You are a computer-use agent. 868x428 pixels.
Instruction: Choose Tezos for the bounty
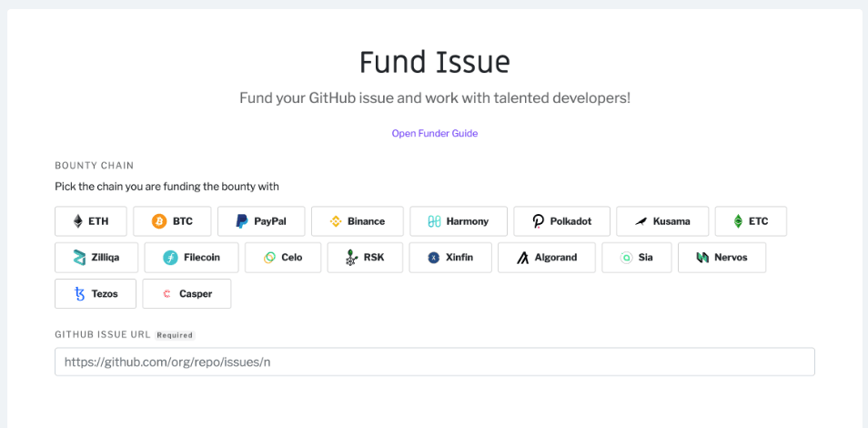96,294
